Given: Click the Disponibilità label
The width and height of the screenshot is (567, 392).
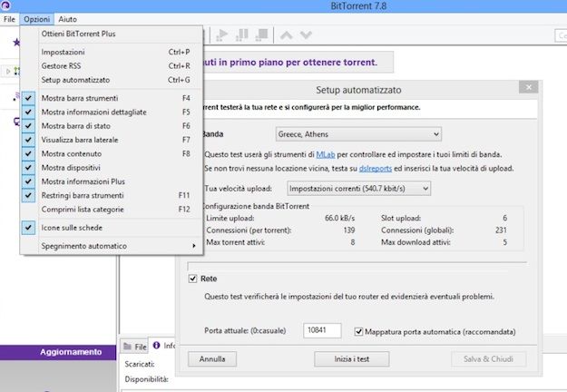Looking at the screenshot, I should [x=146, y=379].
